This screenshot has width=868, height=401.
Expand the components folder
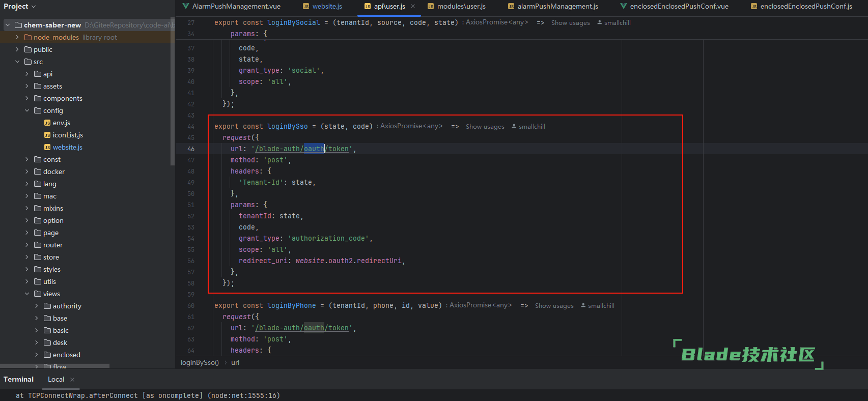[27, 98]
